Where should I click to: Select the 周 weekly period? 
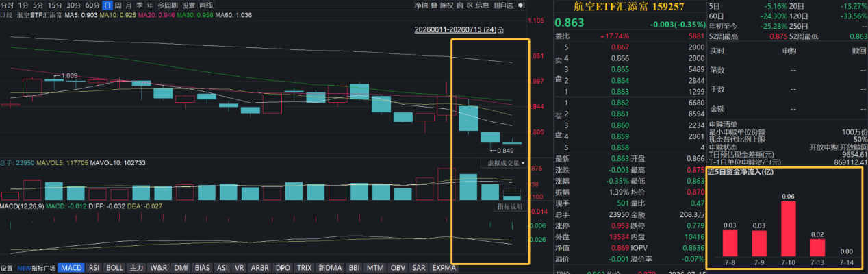click(x=118, y=5)
